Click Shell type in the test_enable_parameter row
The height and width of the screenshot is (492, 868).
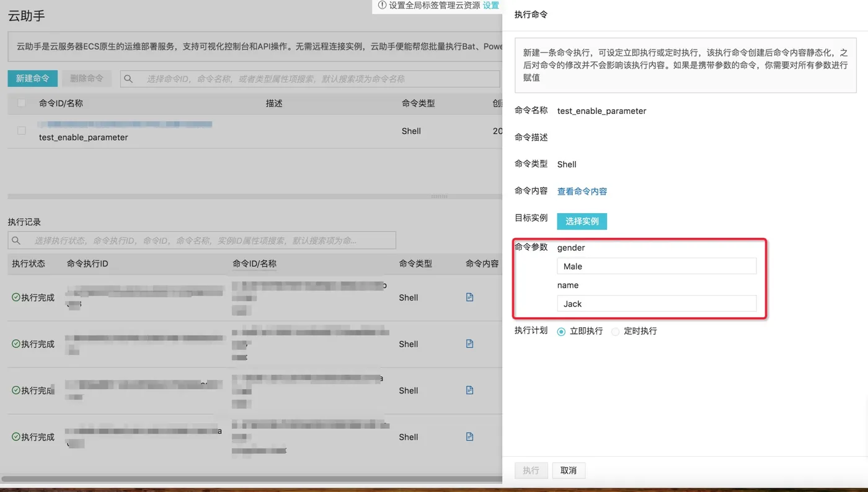tap(411, 131)
